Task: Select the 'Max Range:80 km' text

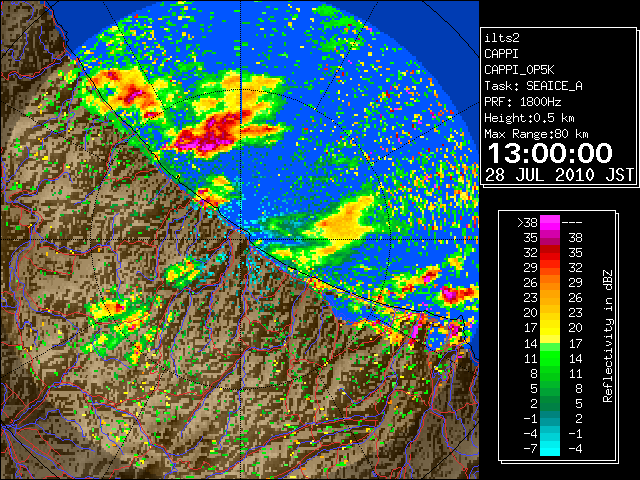Action: (536, 134)
